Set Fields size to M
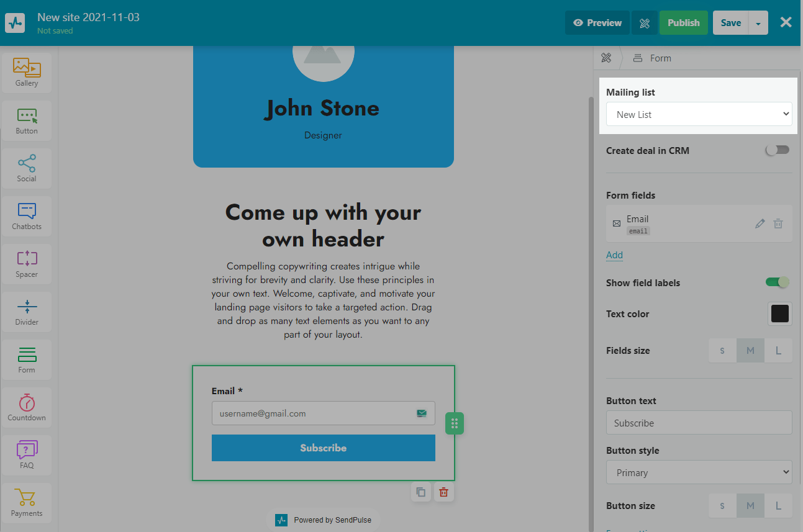803x532 pixels. (x=750, y=351)
